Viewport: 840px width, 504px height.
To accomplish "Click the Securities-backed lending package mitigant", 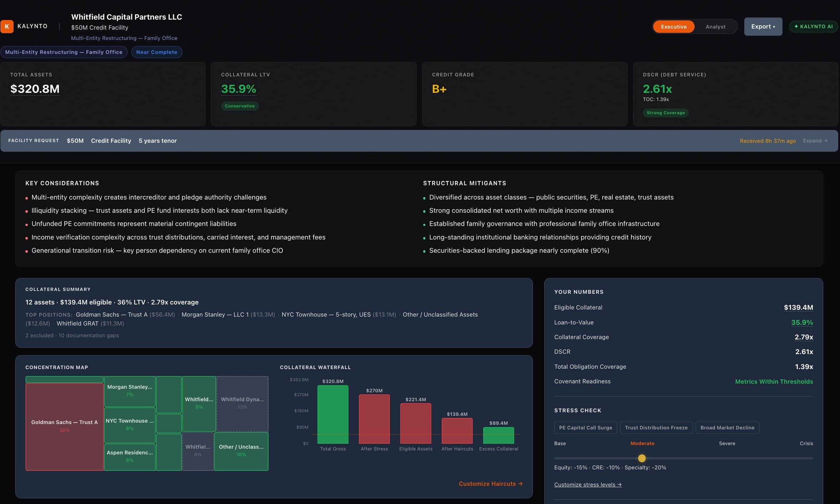I will 519,251.
